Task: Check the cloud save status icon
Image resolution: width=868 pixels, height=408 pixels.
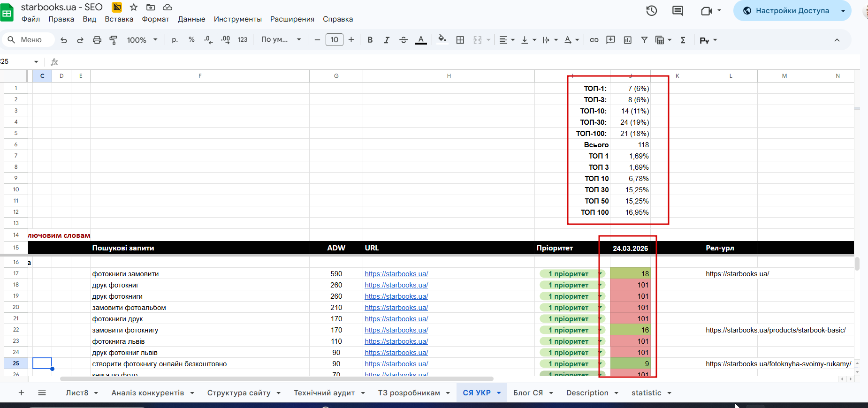Action: point(168,7)
